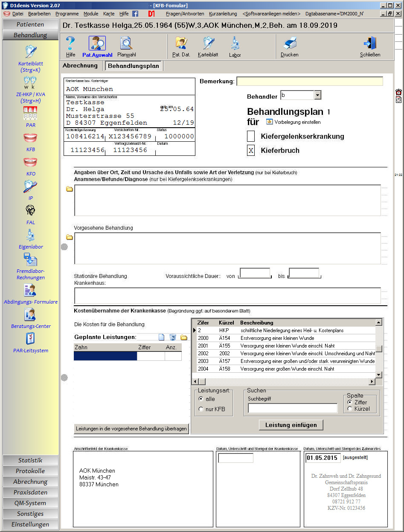Uncheck the Kieferbruch box

click(251, 150)
